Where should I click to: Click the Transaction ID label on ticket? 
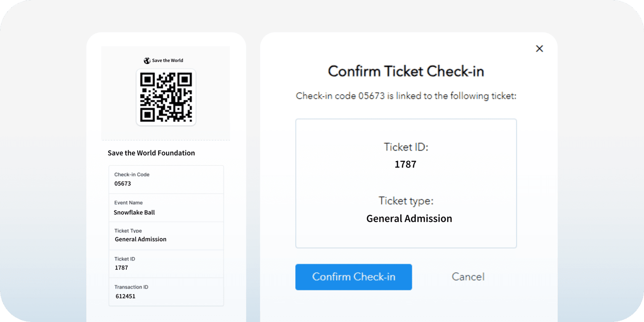(131, 287)
